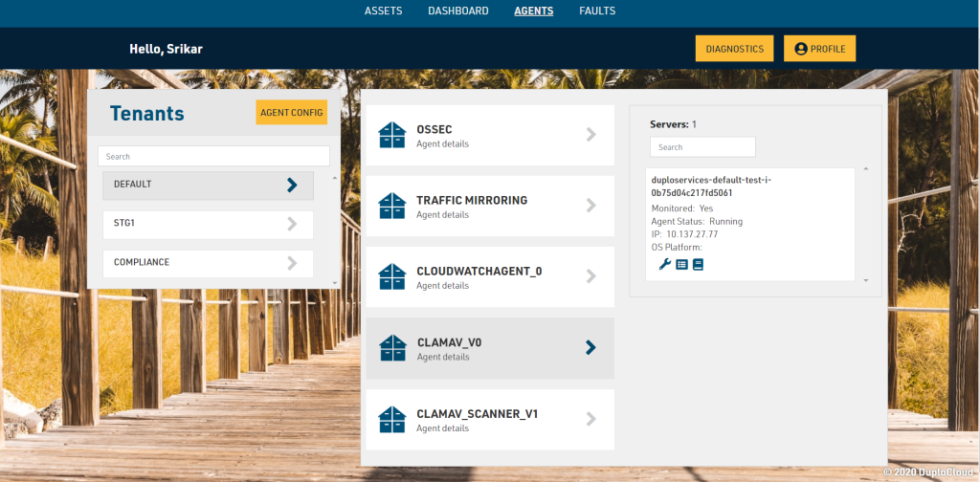Click the CLAMAV_V0 agent box icon
Image resolution: width=980 pixels, height=482 pixels.
(x=392, y=348)
